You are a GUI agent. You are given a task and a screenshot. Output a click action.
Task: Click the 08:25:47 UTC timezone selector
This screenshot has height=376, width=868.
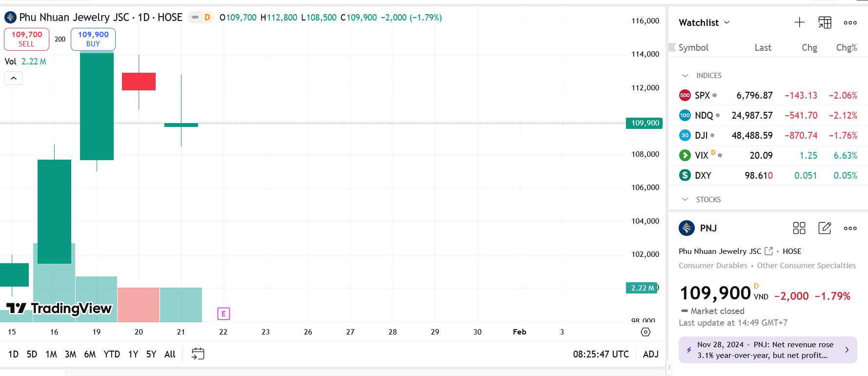pos(601,354)
